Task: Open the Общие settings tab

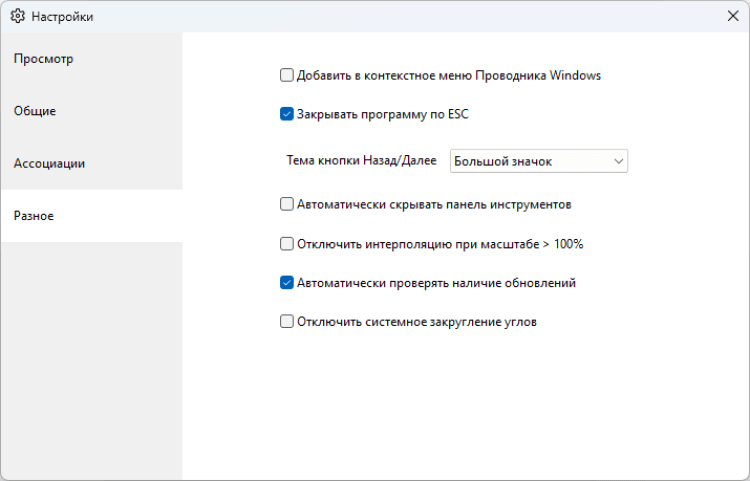Action: coord(35,111)
